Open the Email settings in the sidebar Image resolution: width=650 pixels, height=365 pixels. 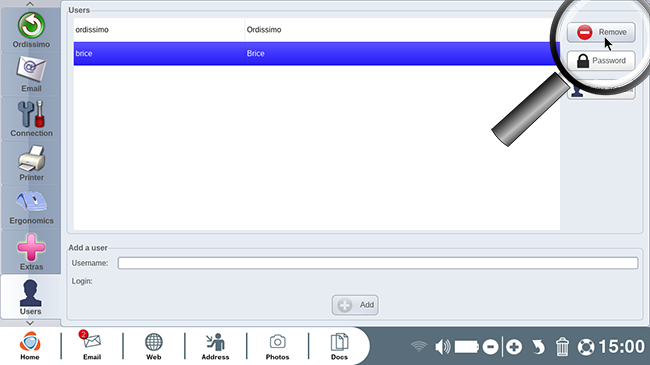31,75
